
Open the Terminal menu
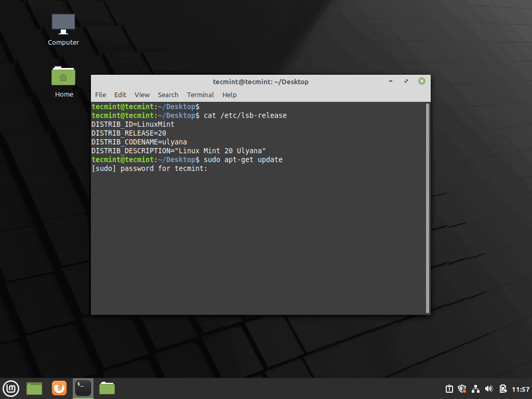tap(200, 95)
